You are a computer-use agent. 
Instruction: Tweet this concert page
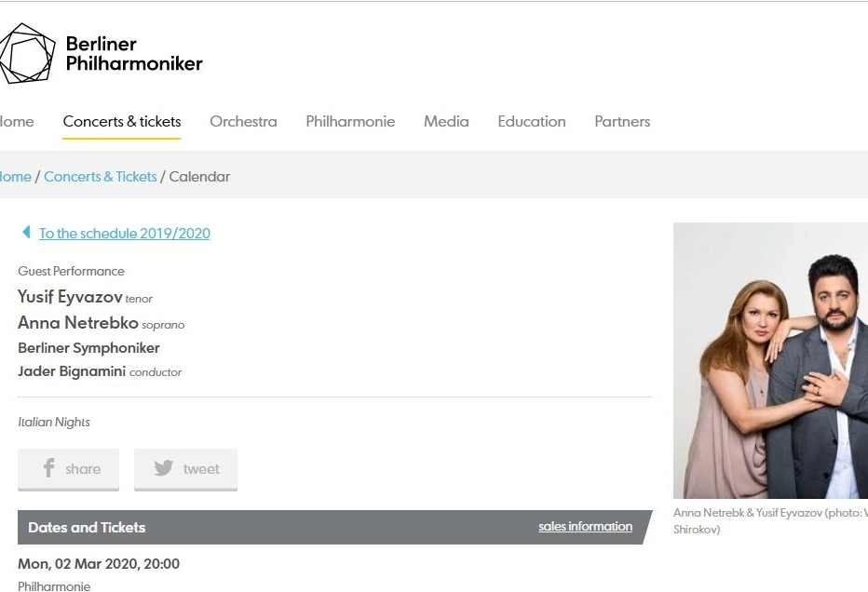click(x=185, y=469)
